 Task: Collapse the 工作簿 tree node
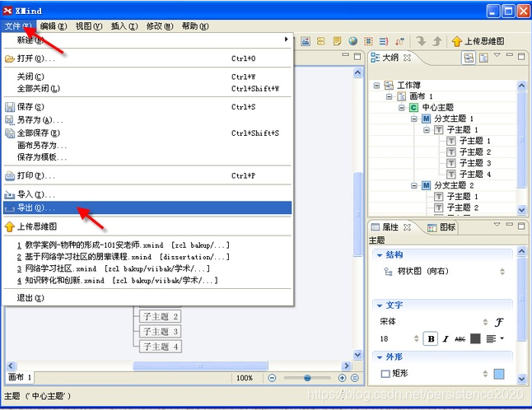[376, 85]
